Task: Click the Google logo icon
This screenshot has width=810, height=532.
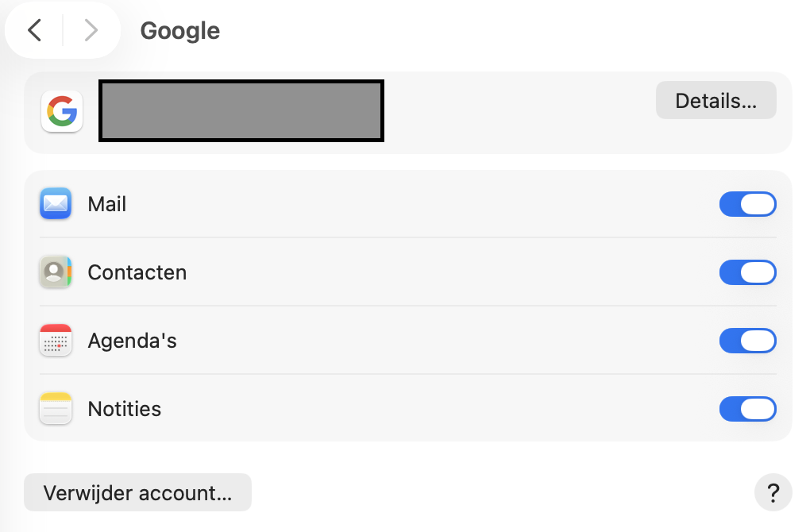Action: [x=61, y=111]
